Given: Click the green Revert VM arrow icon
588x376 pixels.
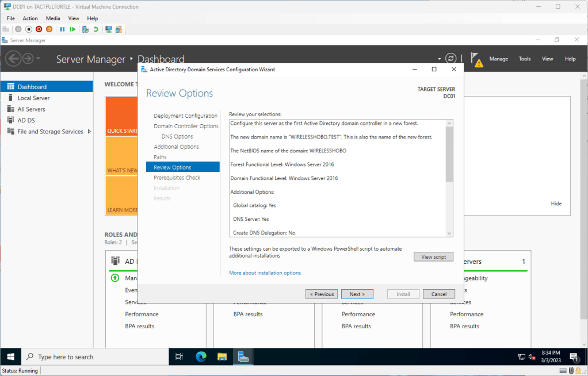Looking at the screenshot, I should tap(96, 29).
